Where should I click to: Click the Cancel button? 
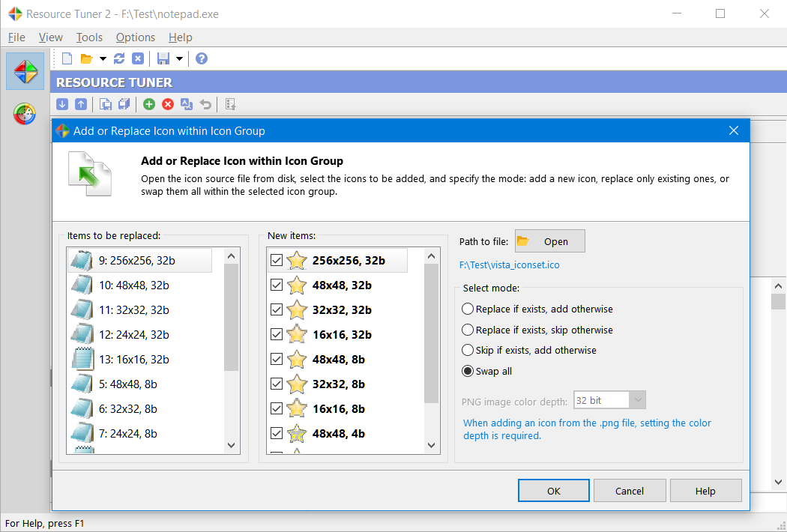(630, 491)
